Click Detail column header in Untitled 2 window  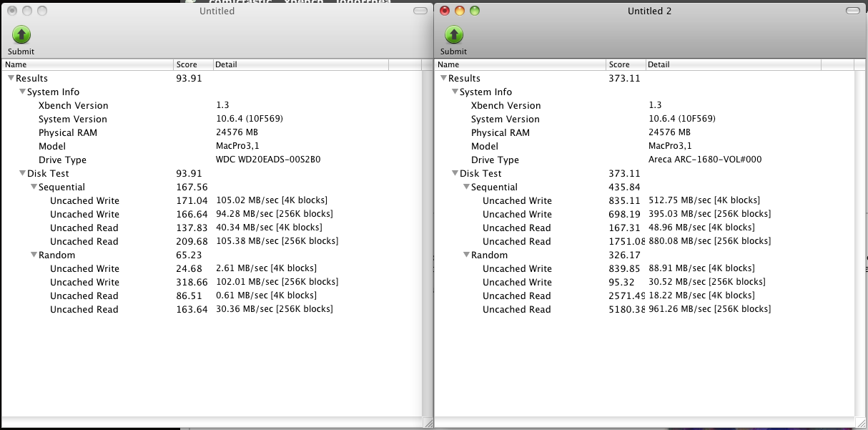[734, 64]
